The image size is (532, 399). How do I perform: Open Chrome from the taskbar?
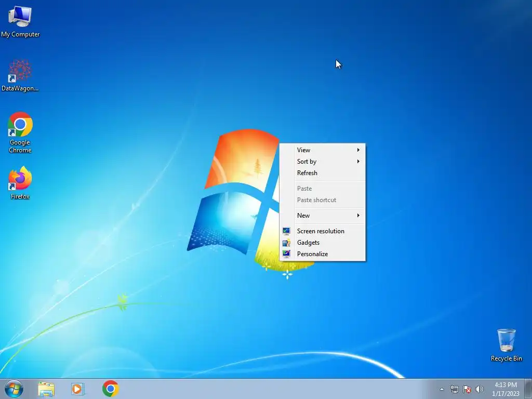pyautogui.click(x=110, y=389)
